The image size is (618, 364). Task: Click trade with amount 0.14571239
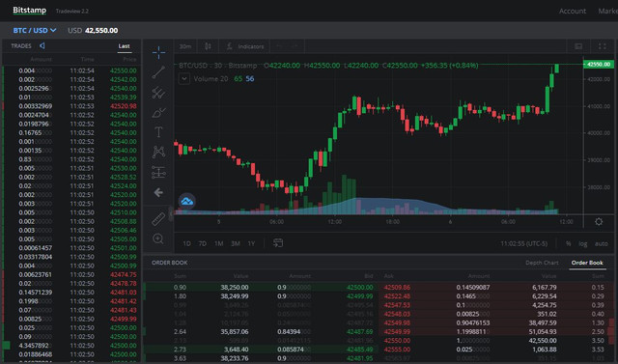point(70,293)
